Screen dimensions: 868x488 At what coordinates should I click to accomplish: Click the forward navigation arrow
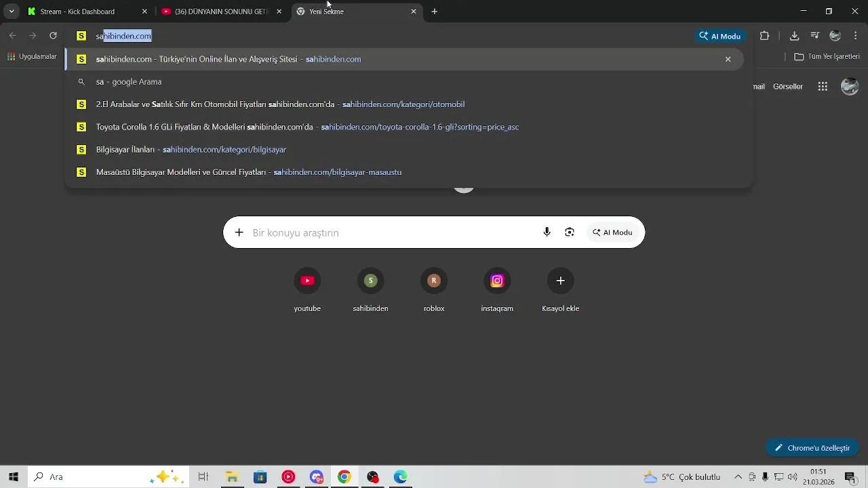pos(33,36)
